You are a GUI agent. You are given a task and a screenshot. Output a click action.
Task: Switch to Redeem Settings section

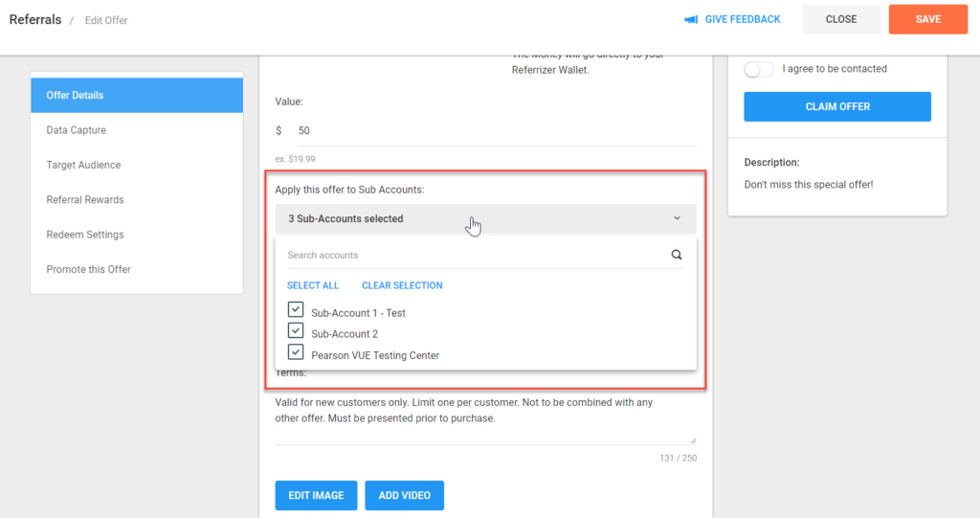[x=83, y=235]
